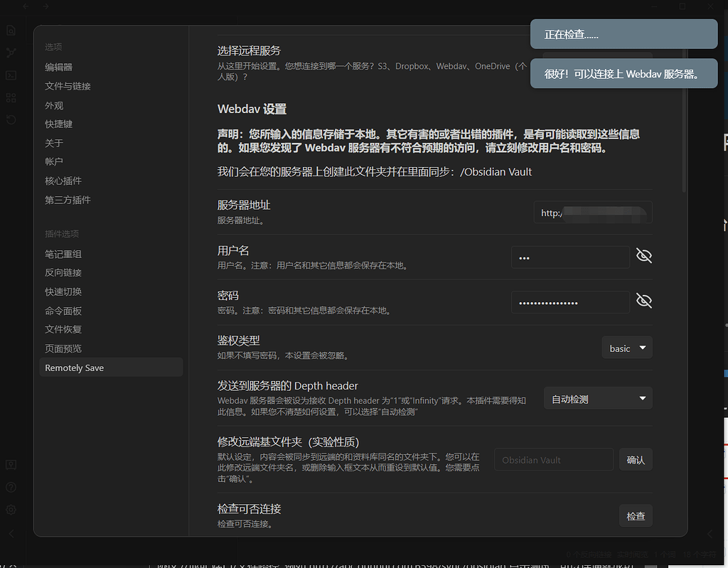Select Remotely Save in the settings sidebar
Viewport: 728px width, 568px height.
74,368
